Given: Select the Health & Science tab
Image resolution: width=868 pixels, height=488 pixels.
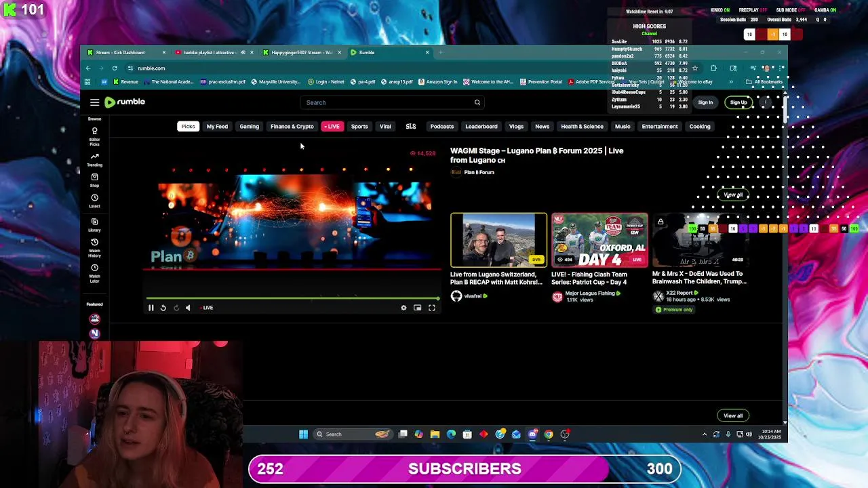Looking at the screenshot, I should click(582, 127).
